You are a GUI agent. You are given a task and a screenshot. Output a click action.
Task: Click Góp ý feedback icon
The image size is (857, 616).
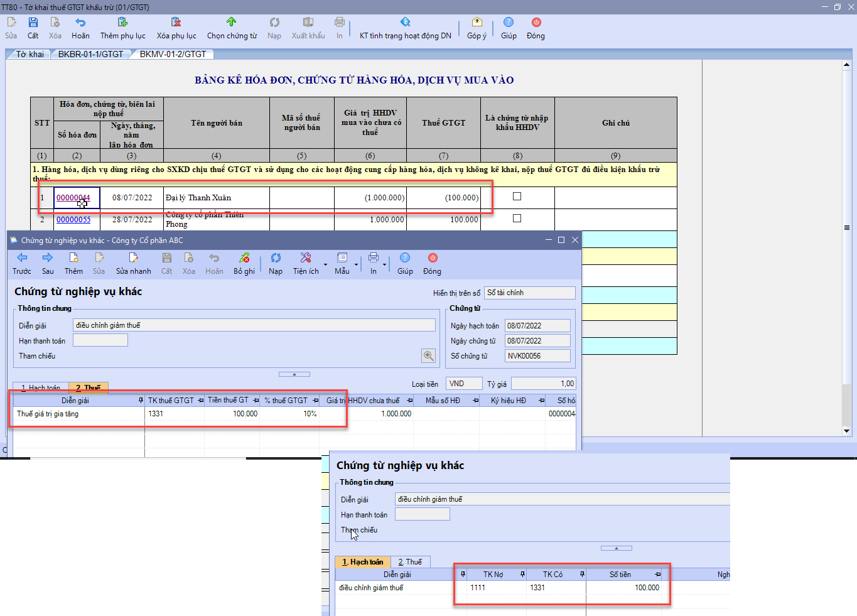tap(477, 23)
